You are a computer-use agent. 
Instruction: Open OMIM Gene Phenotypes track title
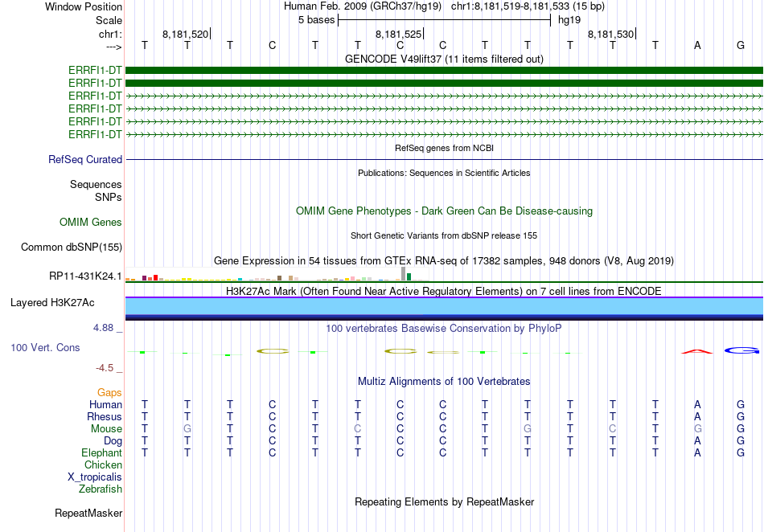click(444, 211)
